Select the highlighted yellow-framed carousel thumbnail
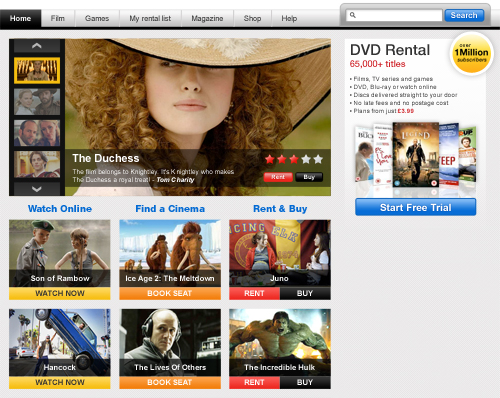This screenshot has height=398, width=500. [37, 70]
